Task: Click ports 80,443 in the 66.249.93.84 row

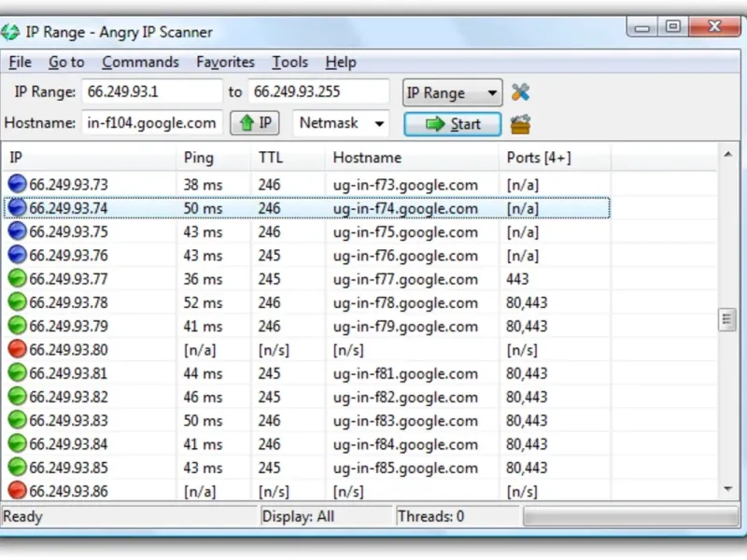Action: (x=527, y=444)
